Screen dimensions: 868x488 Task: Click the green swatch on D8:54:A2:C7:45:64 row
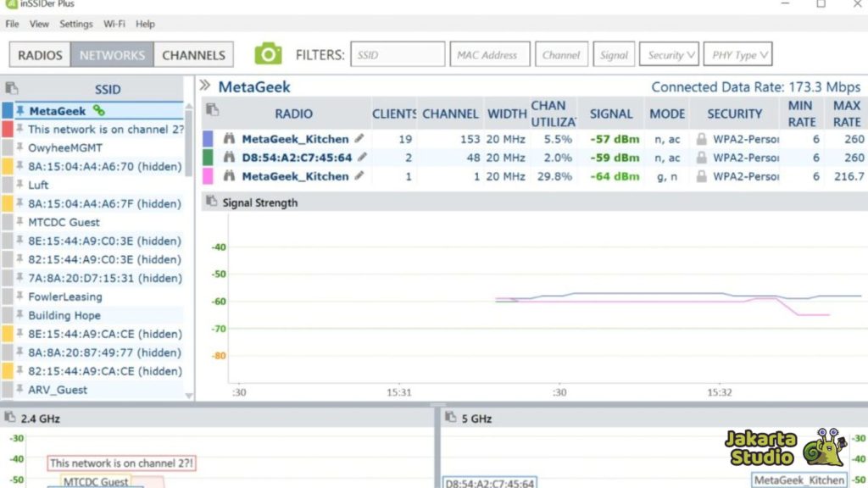[x=208, y=158]
